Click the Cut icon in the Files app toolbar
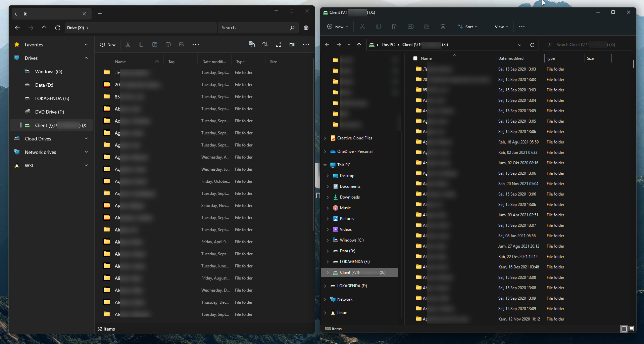 [128, 44]
